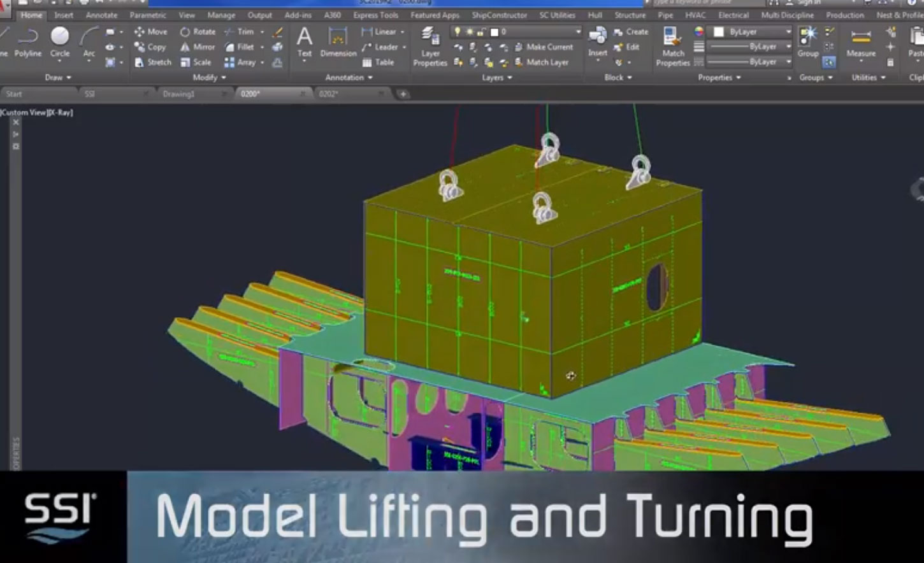Activate the Move tool
Viewport: 924px width, 563px height.
[152, 31]
